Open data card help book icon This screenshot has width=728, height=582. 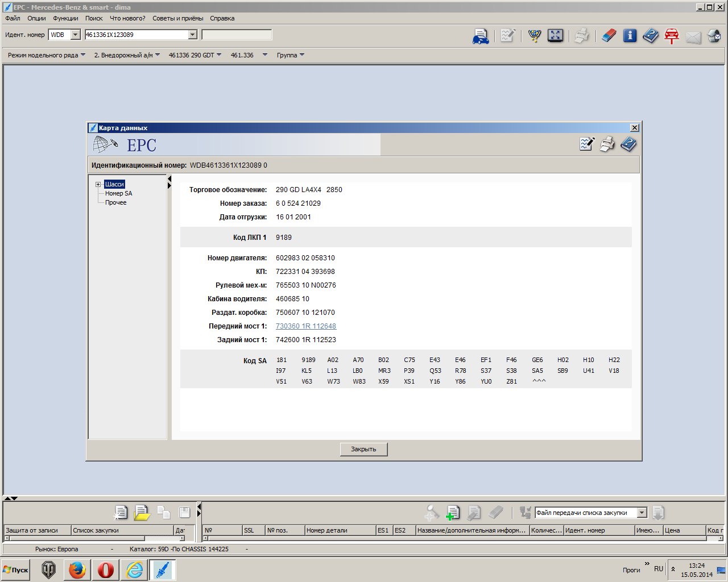(628, 144)
